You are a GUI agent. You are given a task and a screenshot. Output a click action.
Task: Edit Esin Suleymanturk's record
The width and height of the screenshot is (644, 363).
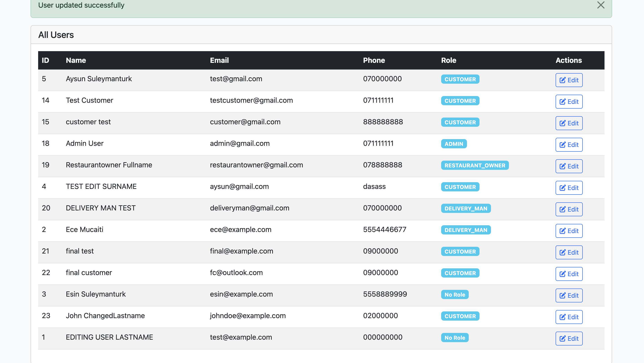click(x=569, y=295)
